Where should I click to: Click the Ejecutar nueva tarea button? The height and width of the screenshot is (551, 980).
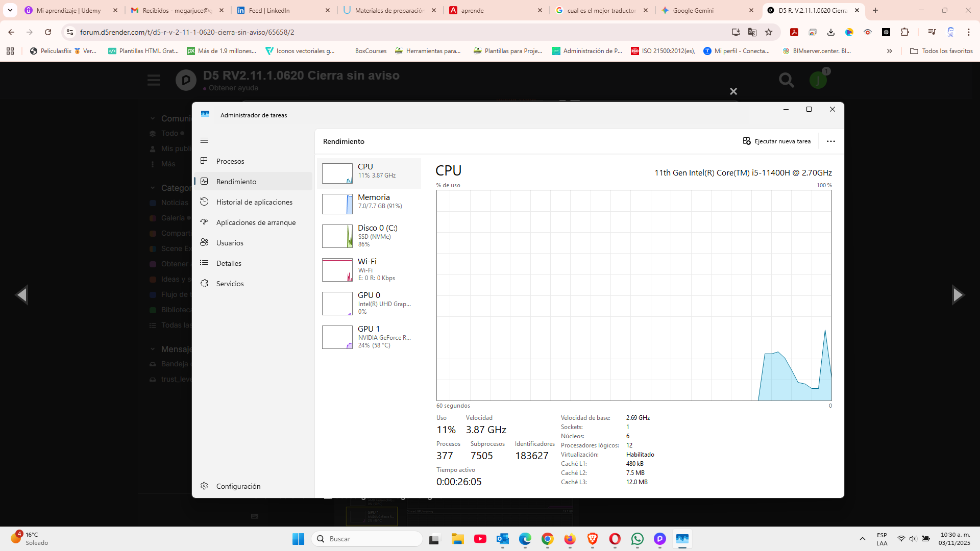[x=777, y=141]
